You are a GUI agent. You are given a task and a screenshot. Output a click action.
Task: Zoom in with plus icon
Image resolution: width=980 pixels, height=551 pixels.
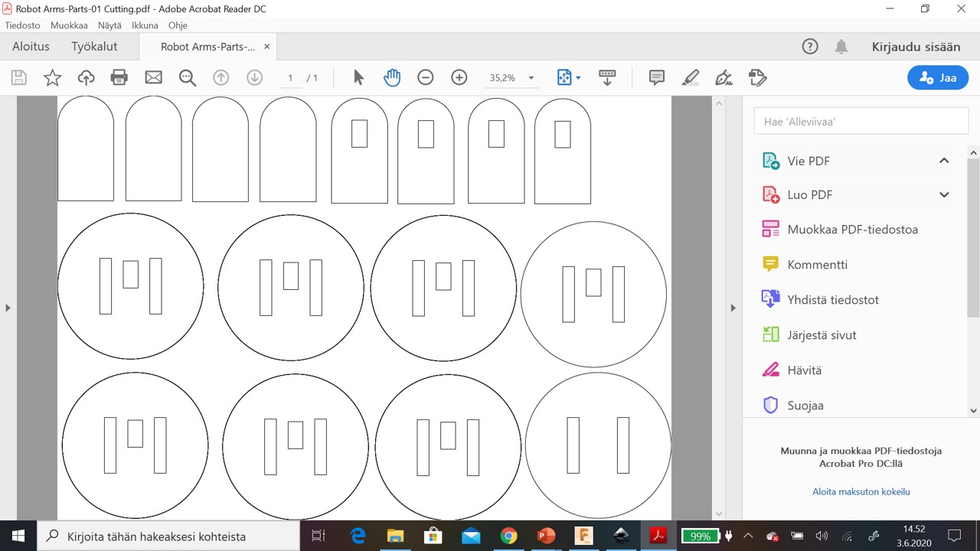[459, 77]
